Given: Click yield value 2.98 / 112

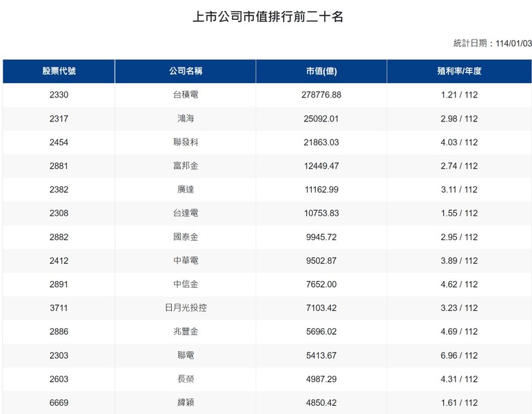Looking at the screenshot, I should tap(459, 119).
